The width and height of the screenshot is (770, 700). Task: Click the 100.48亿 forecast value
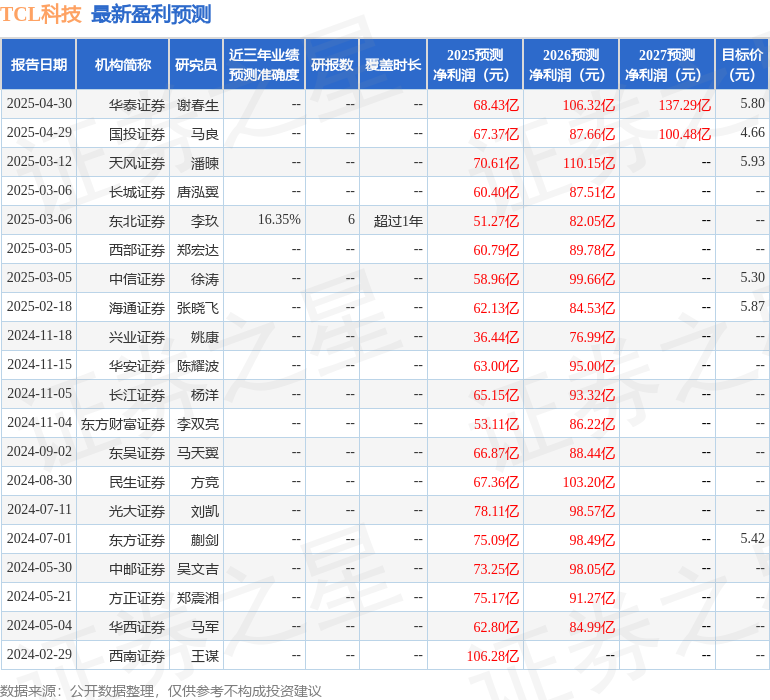coord(685,134)
